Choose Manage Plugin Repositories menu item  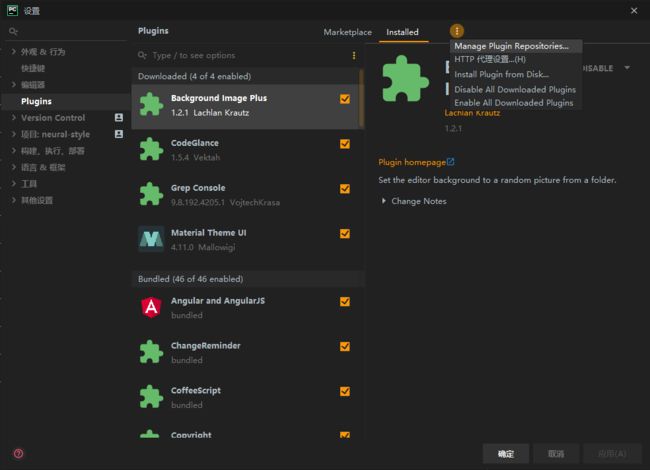tap(516, 46)
